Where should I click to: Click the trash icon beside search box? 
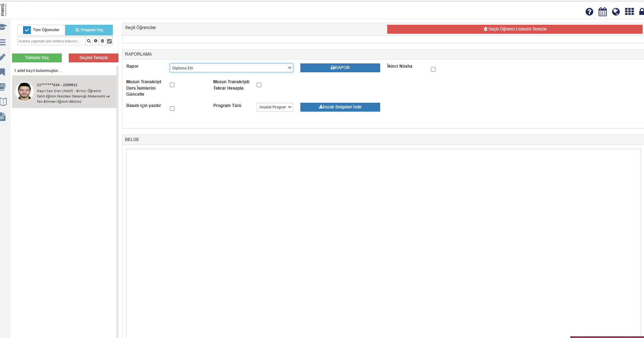pyautogui.click(x=102, y=41)
